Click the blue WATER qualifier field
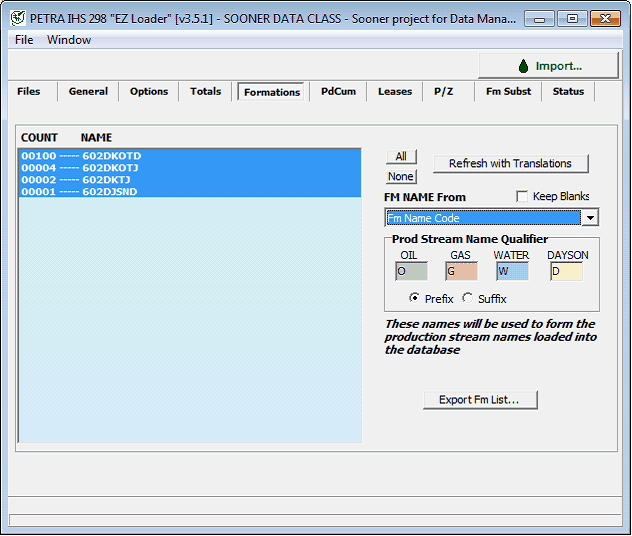Screen dimensions: 632x536 pos(511,271)
